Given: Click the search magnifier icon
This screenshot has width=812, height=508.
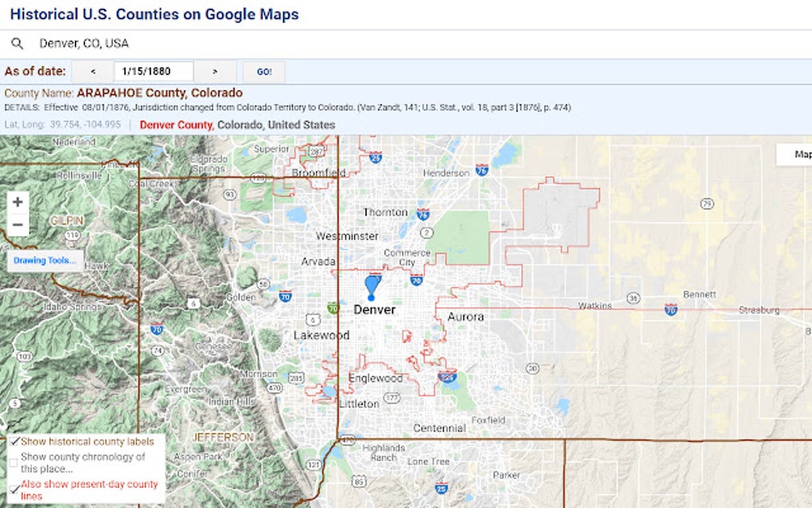Looking at the screenshot, I should tap(17, 44).
